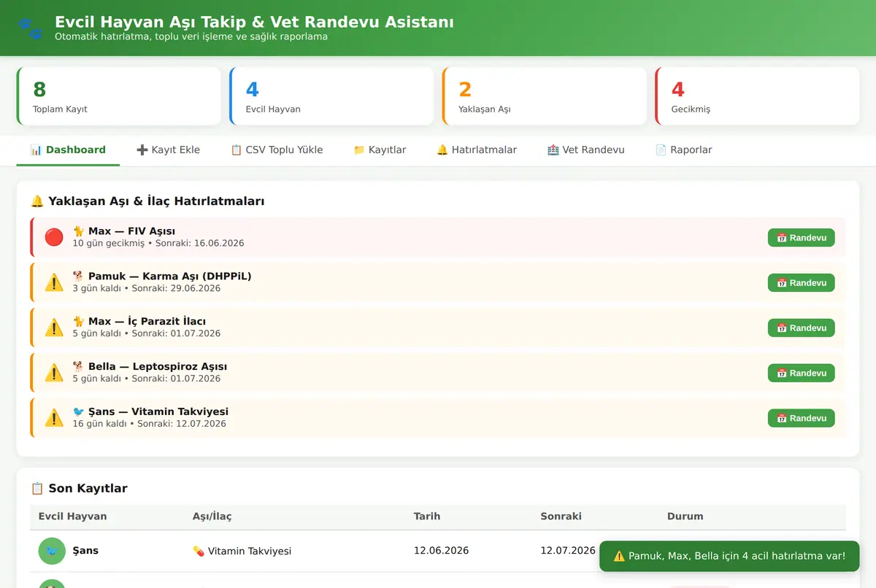Click the dog emoji next to Pamuk reminder

(79, 276)
